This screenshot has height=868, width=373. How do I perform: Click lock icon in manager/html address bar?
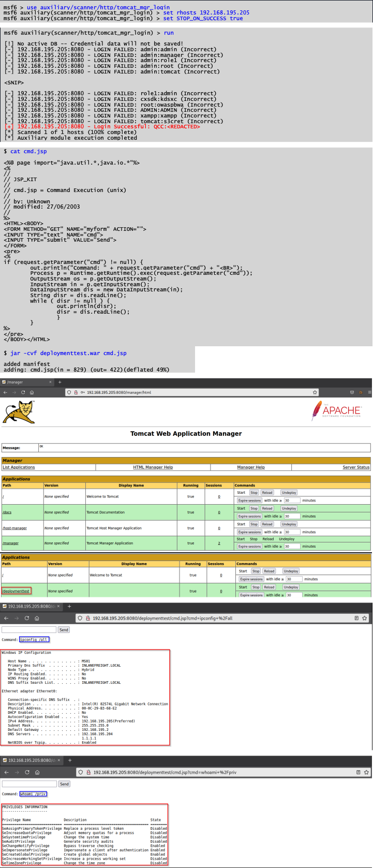pyautogui.click(x=76, y=392)
